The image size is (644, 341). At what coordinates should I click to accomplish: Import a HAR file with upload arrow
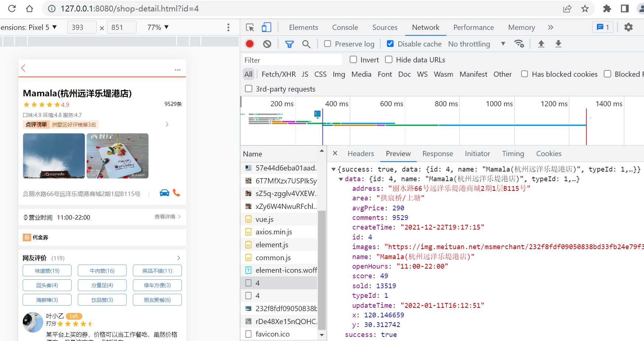point(541,44)
